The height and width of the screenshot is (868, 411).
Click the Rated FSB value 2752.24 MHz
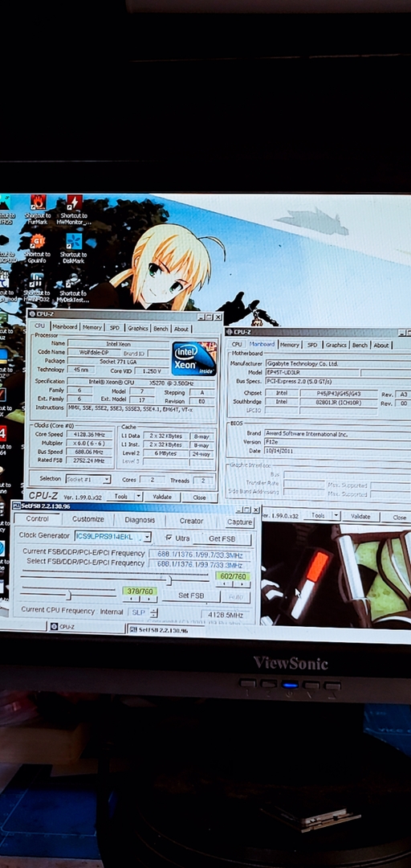click(88, 461)
